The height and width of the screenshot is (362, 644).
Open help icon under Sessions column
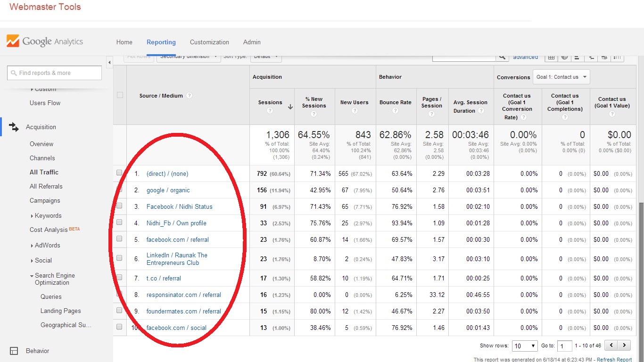click(270, 111)
